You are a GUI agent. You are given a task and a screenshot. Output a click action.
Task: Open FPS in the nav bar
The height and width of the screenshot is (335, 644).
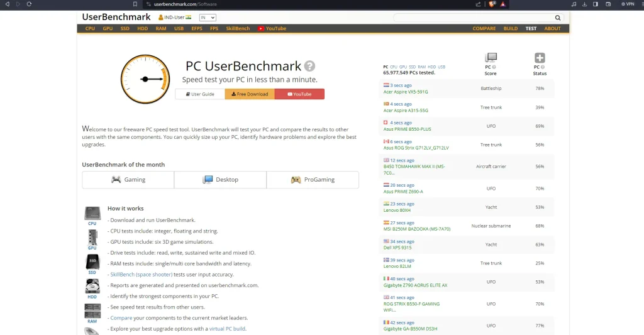tap(214, 29)
